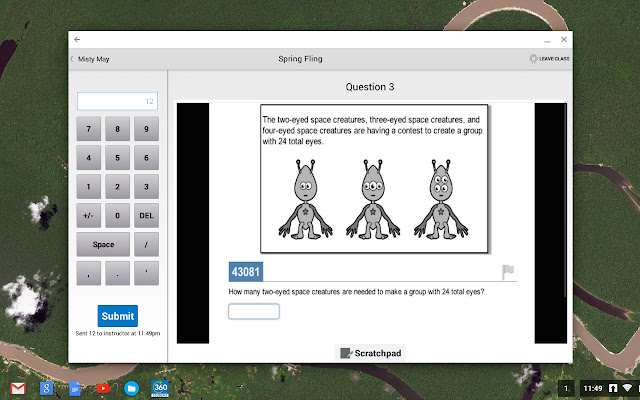The height and width of the screenshot is (400, 640).
Task: Submit the answer to instructor
Action: 118,316
